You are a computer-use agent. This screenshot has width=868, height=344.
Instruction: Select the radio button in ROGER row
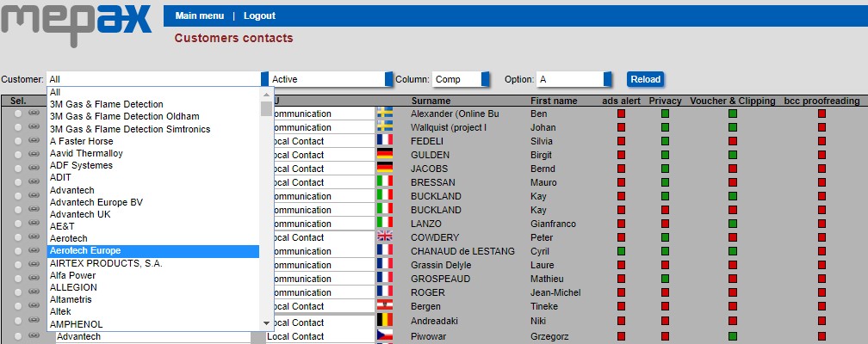click(x=18, y=292)
